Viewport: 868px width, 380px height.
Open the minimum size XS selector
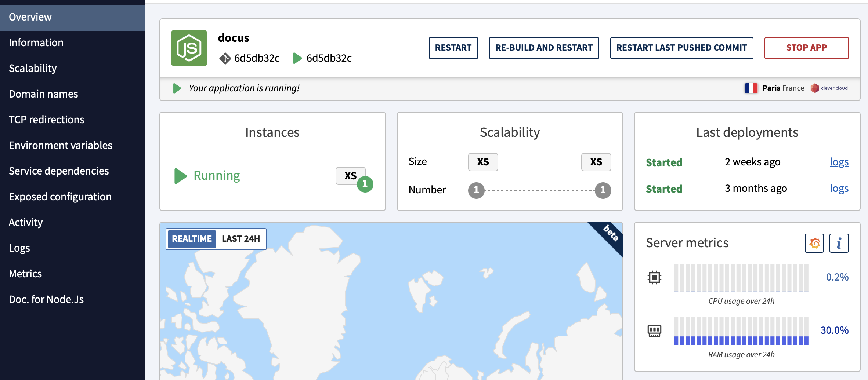tap(483, 162)
